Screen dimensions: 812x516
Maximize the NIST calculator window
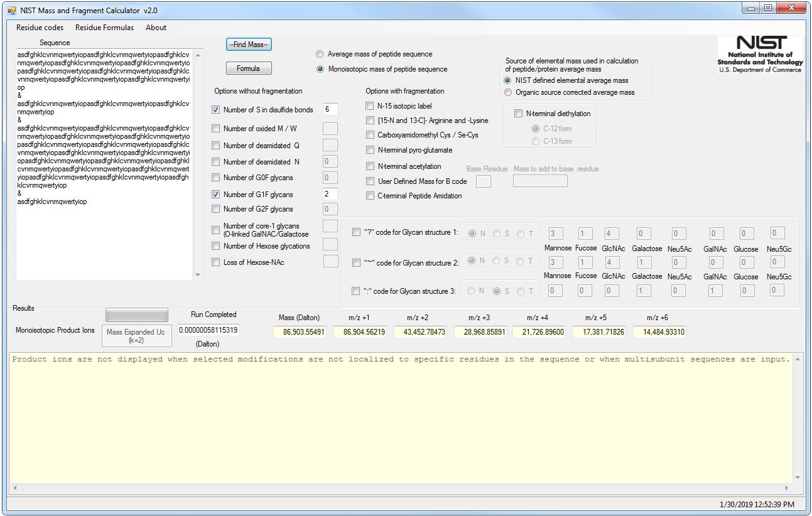768,8
